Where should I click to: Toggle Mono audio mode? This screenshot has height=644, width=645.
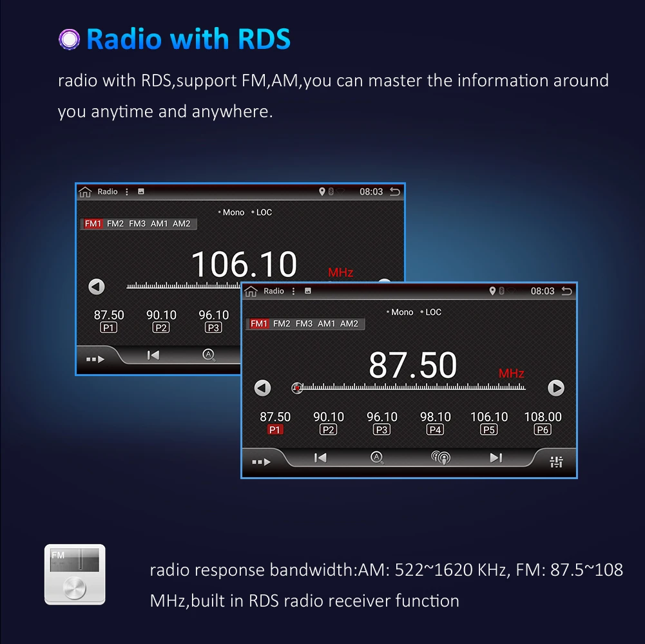402,312
